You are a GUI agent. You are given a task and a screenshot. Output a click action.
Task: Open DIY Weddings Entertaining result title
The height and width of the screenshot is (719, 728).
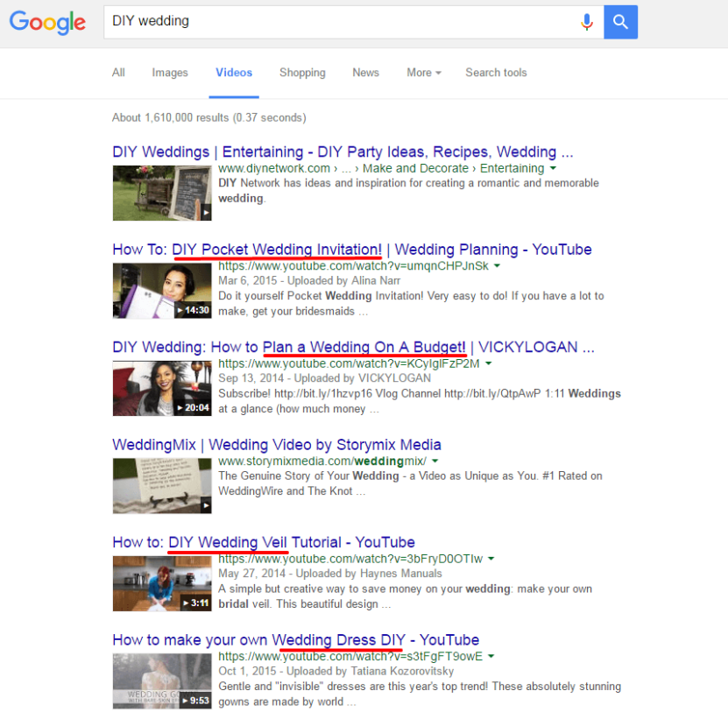coord(343,152)
